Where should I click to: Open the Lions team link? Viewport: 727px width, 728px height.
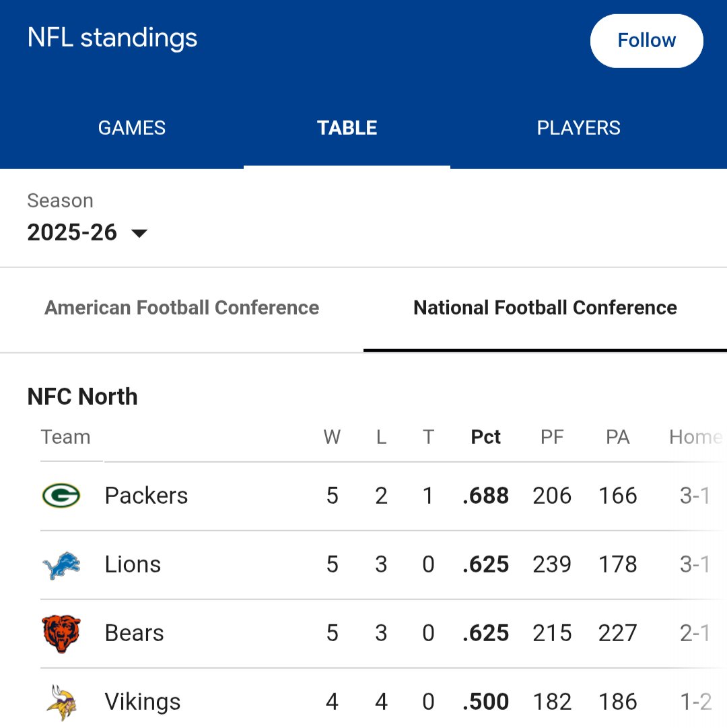click(x=133, y=564)
